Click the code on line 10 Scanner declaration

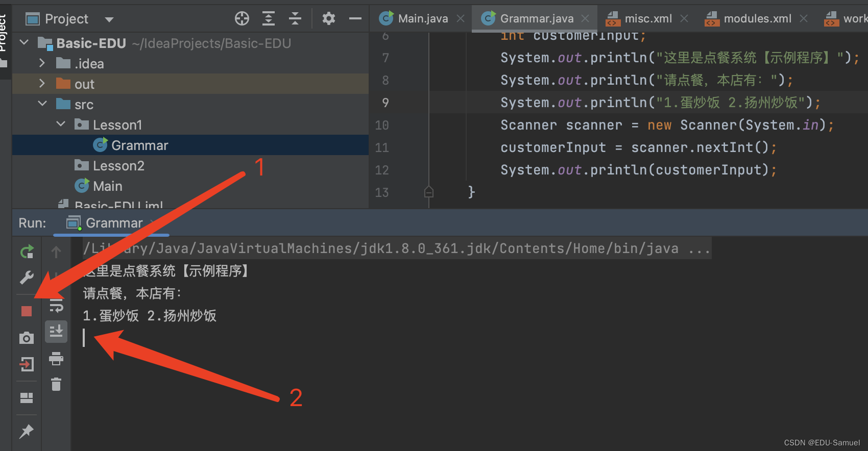pyautogui.click(x=667, y=125)
